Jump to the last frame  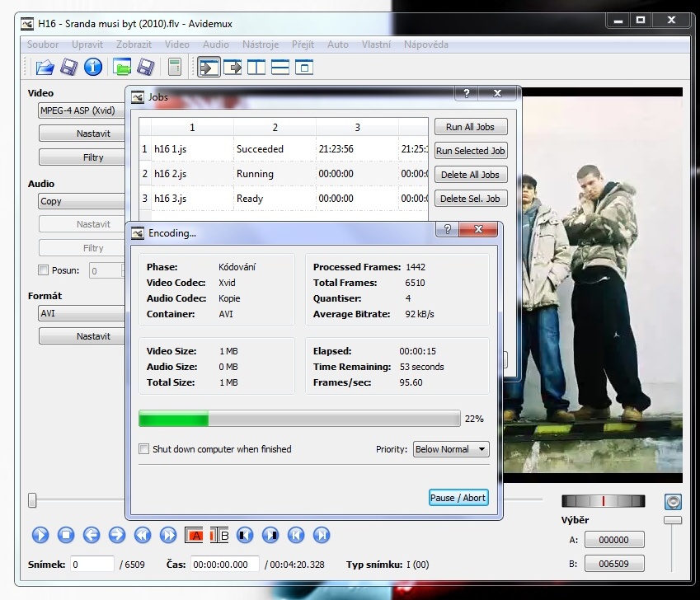[322, 536]
